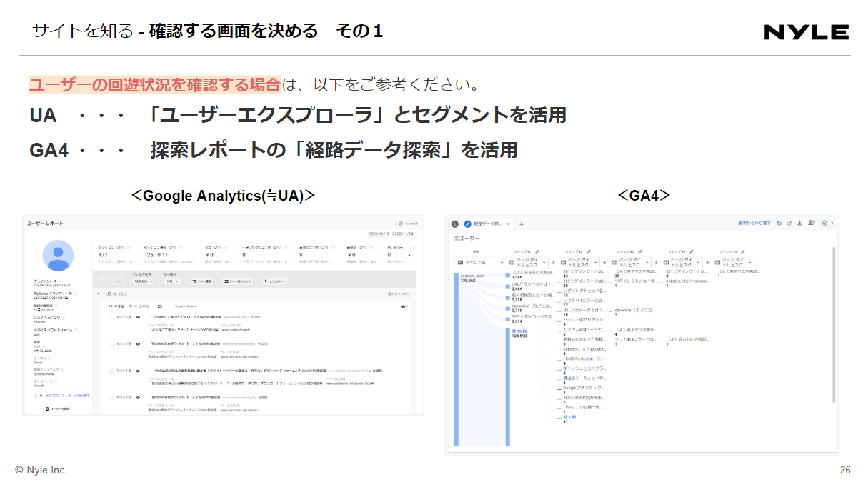Click eye icon of 10:16 午前 row
This screenshot has height=487, width=868.
click(x=138, y=397)
